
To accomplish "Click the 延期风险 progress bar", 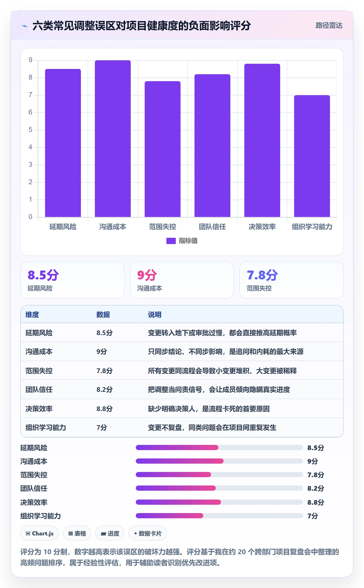I will 219,448.
